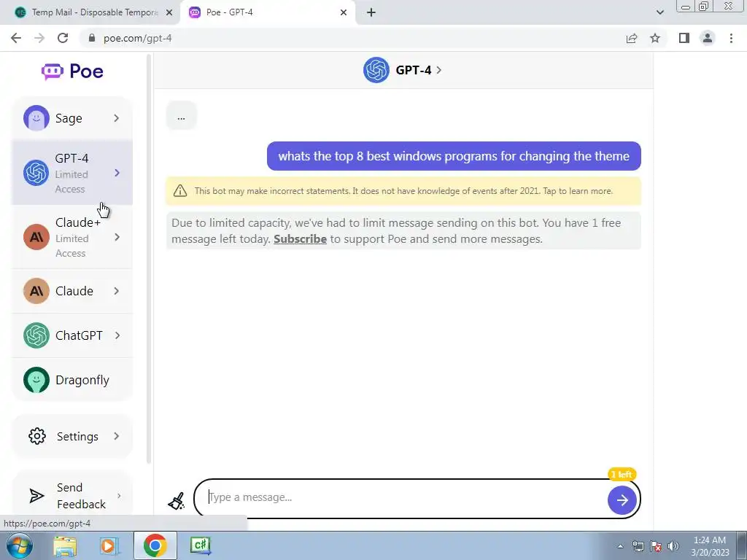747x560 pixels.
Task: Select the Claude+ avatar icon
Action: click(36, 237)
